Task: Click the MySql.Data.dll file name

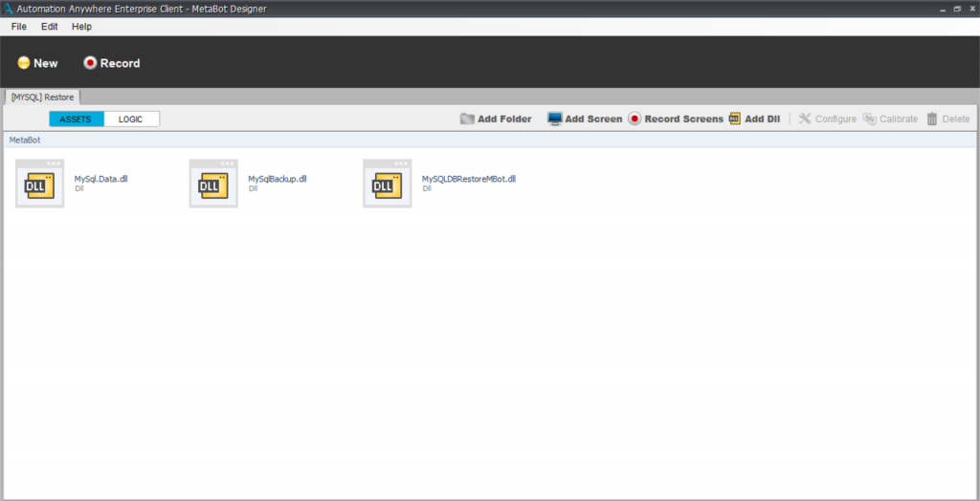Action: (x=101, y=179)
